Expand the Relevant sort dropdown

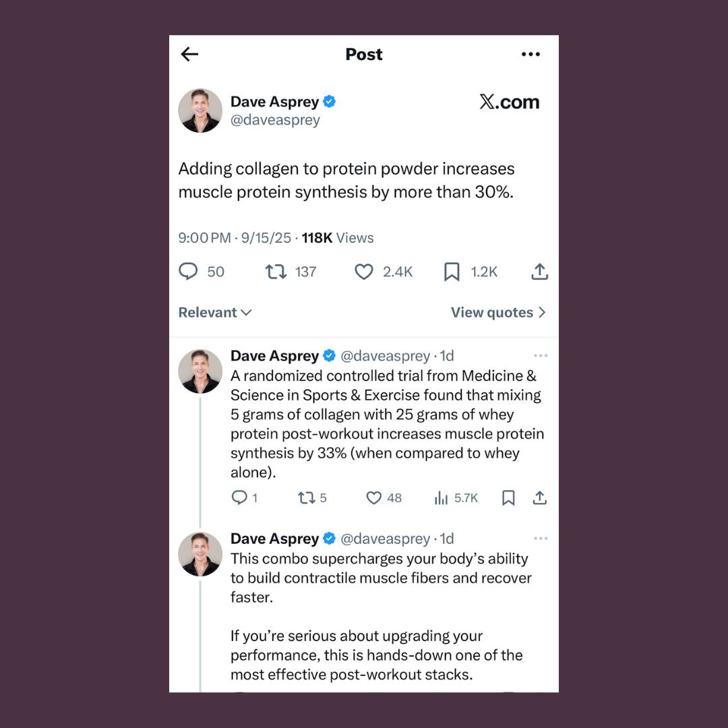[x=215, y=313]
